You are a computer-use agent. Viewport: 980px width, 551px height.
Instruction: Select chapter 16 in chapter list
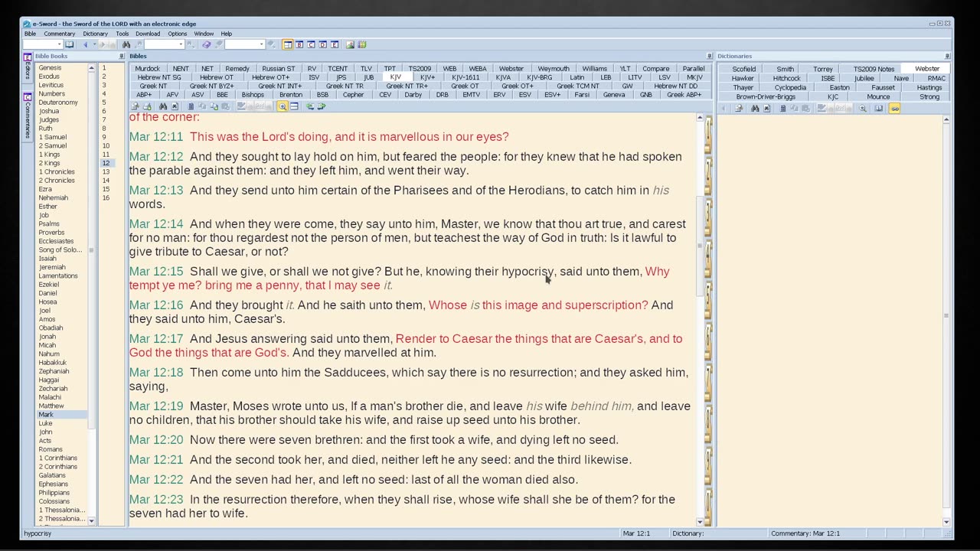point(106,198)
